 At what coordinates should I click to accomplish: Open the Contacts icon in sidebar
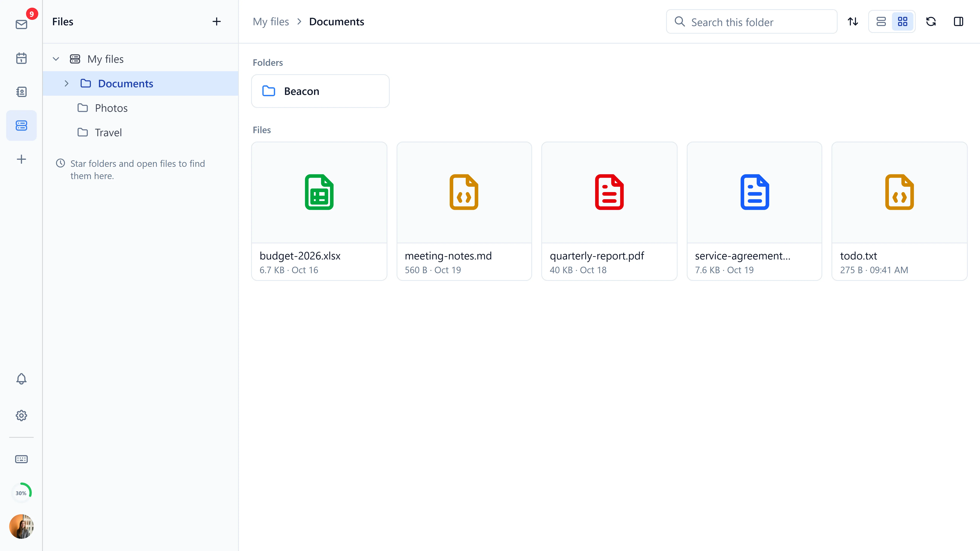pos(21,92)
